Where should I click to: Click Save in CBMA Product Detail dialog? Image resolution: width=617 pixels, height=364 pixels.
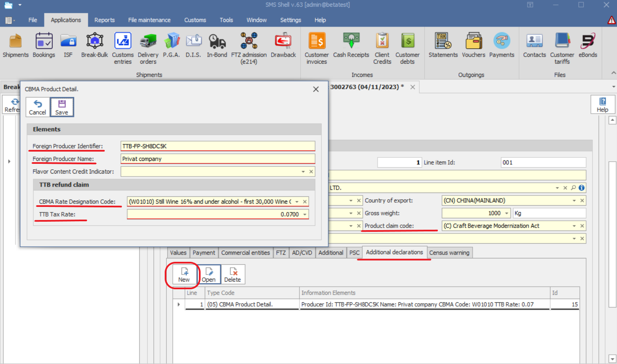[x=62, y=107]
